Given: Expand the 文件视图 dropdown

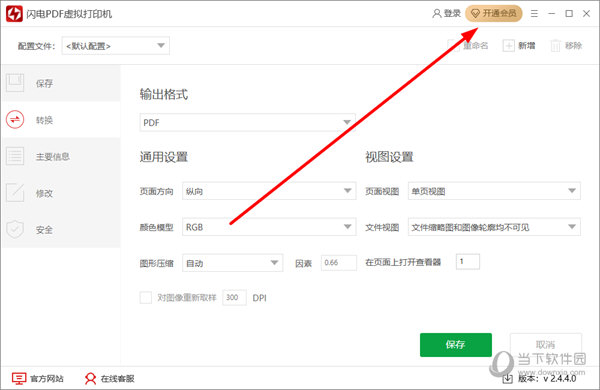Looking at the screenshot, I should pyautogui.click(x=494, y=227).
